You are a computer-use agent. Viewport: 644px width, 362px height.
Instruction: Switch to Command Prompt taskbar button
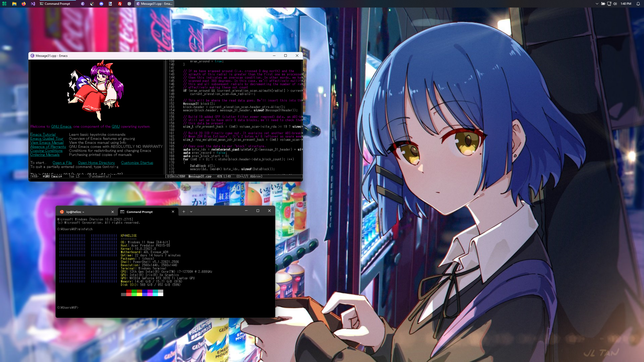(x=57, y=4)
